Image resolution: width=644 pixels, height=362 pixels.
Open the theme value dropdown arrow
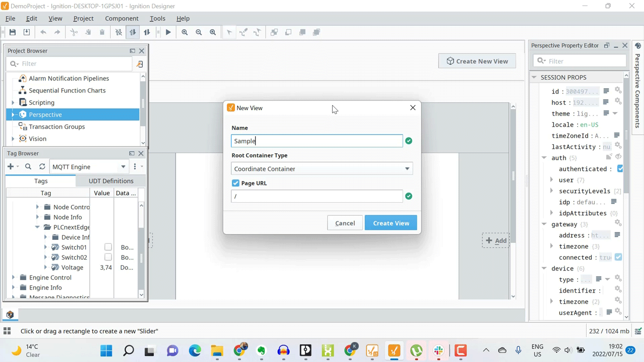click(615, 114)
